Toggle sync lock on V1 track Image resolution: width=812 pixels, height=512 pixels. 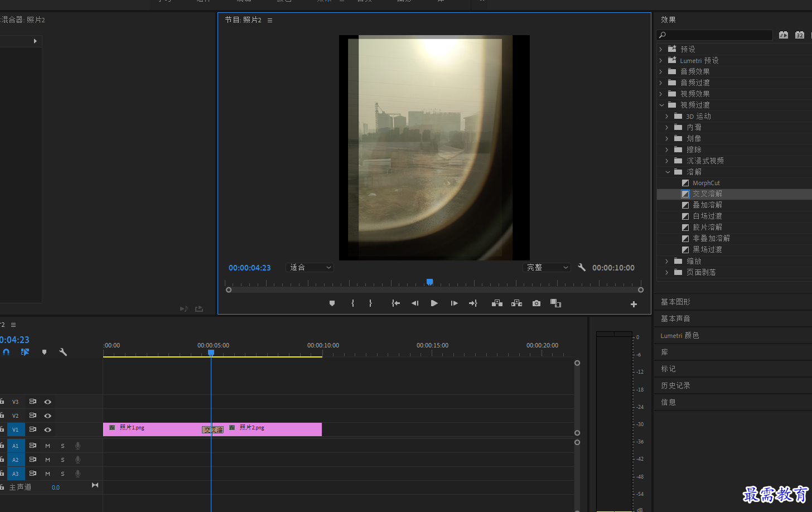tap(33, 429)
